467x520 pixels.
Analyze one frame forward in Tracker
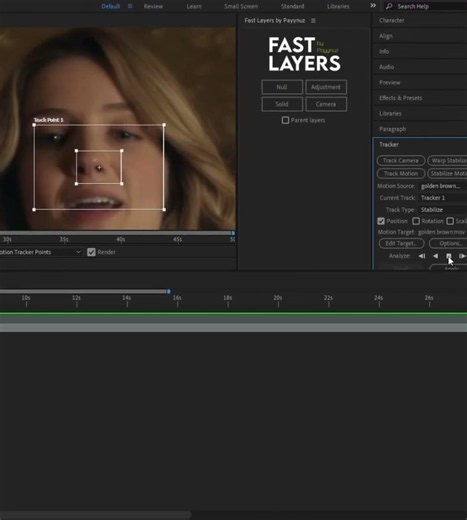coord(462,256)
